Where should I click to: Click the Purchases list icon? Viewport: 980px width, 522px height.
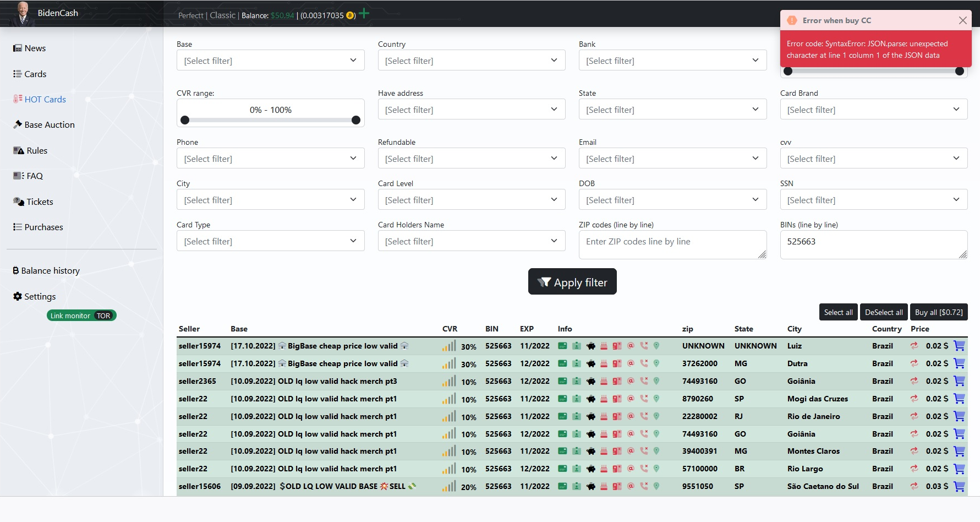[x=18, y=227]
